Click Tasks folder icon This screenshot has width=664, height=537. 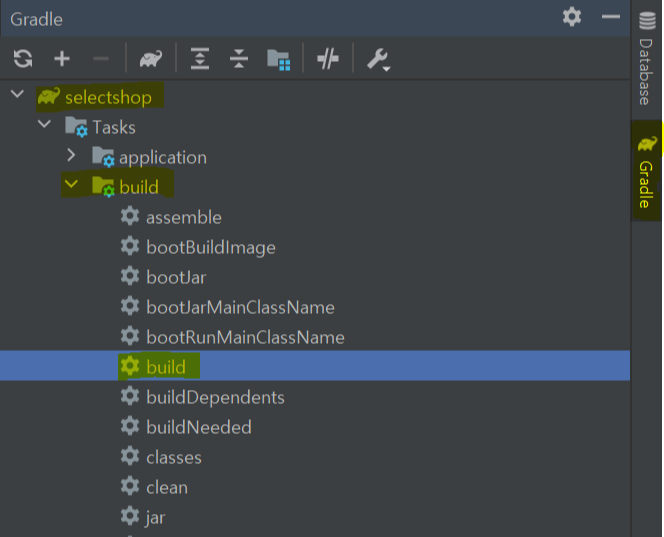coord(76,127)
